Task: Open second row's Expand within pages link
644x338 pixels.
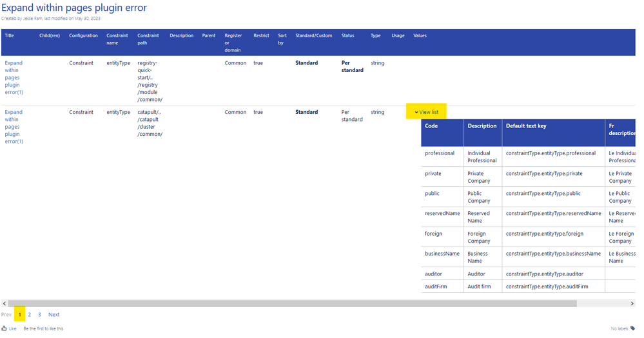Action: pyautogui.click(x=14, y=127)
